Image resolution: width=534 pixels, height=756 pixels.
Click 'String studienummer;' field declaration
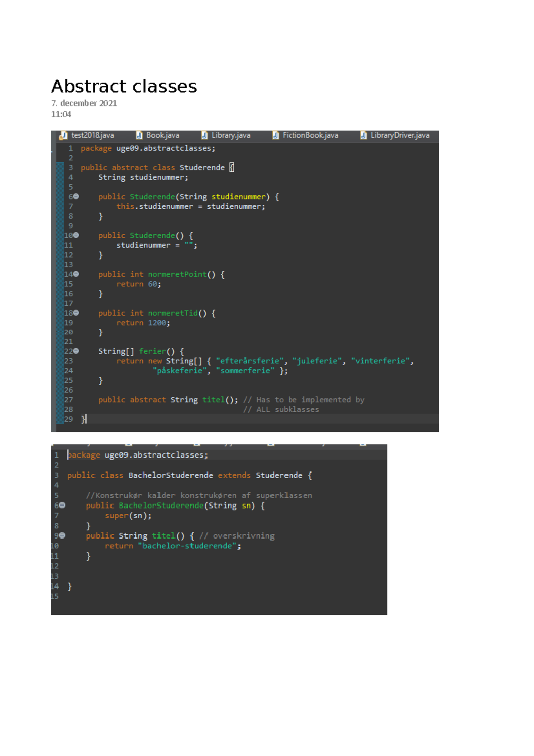point(143,177)
